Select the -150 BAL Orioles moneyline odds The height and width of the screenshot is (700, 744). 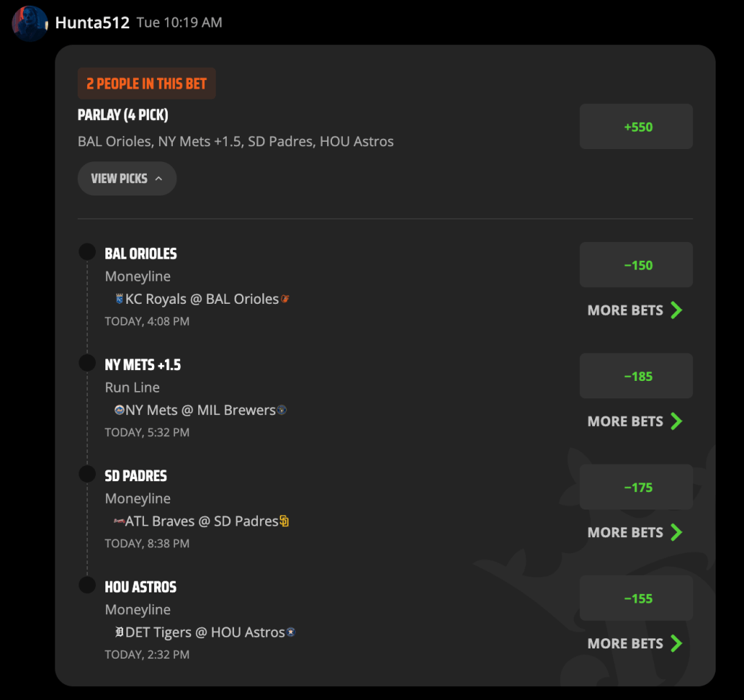636,265
